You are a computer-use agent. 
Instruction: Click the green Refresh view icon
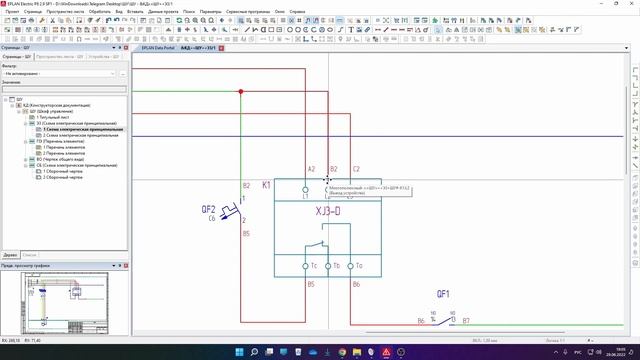tap(179, 20)
